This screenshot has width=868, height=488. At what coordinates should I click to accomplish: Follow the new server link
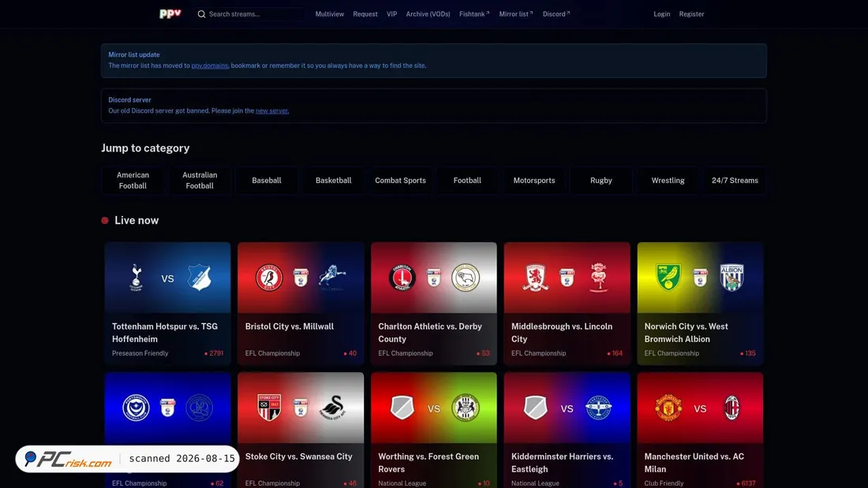pos(271,110)
